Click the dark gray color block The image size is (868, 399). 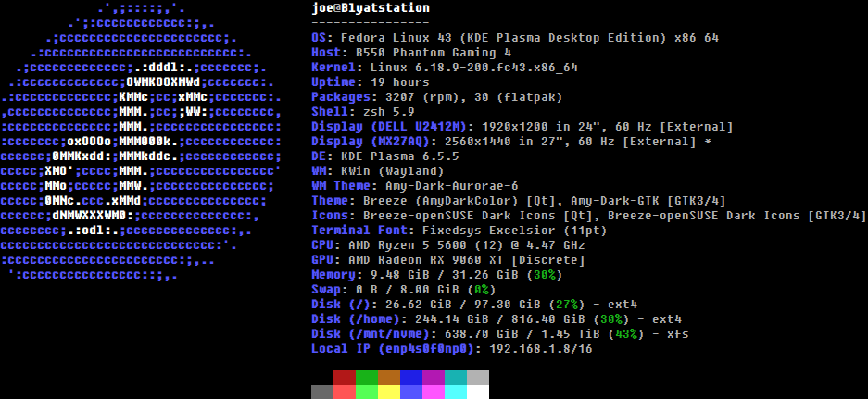[322, 392]
